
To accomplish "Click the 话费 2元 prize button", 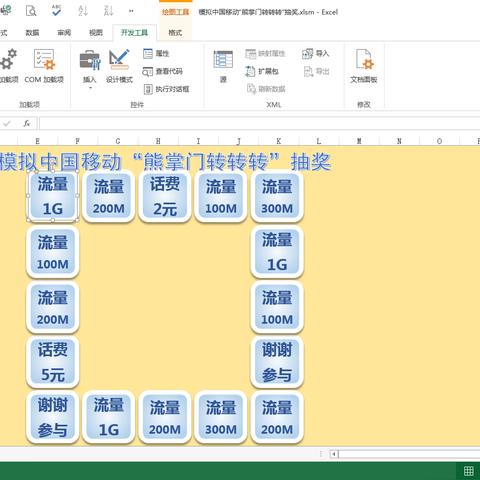I will [x=165, y=196].
